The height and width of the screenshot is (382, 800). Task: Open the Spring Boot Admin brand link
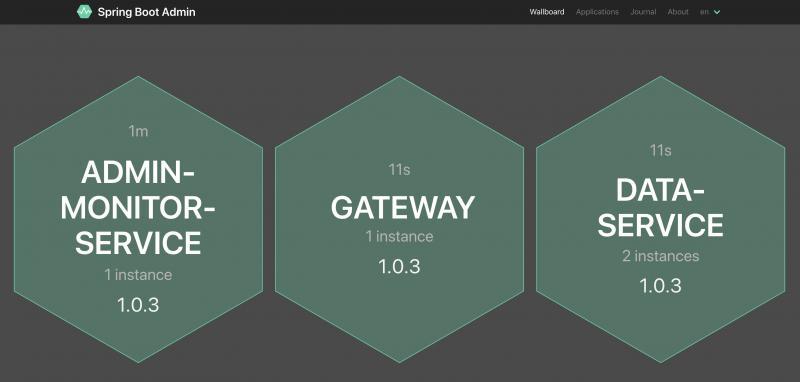point(136,12)
